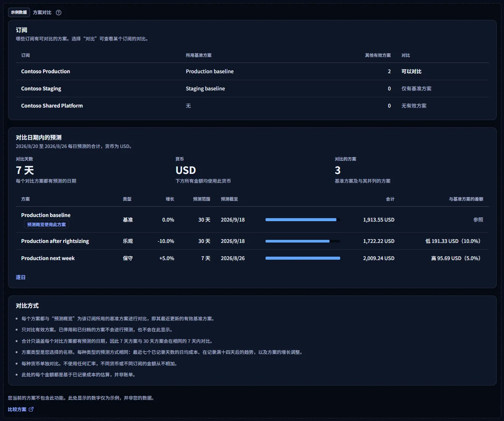
Task: Click the large USD currency value
Action: (x=186, y=170)
